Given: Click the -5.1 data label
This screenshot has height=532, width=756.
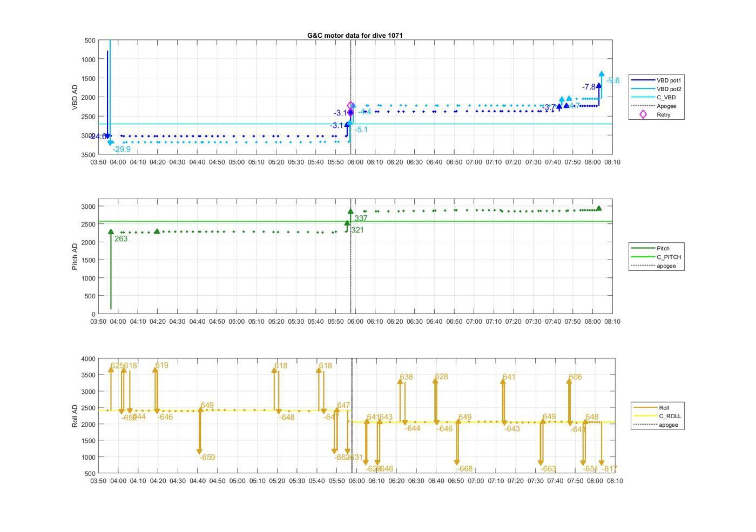Looking at the screenshot, I should coord(361,129).
